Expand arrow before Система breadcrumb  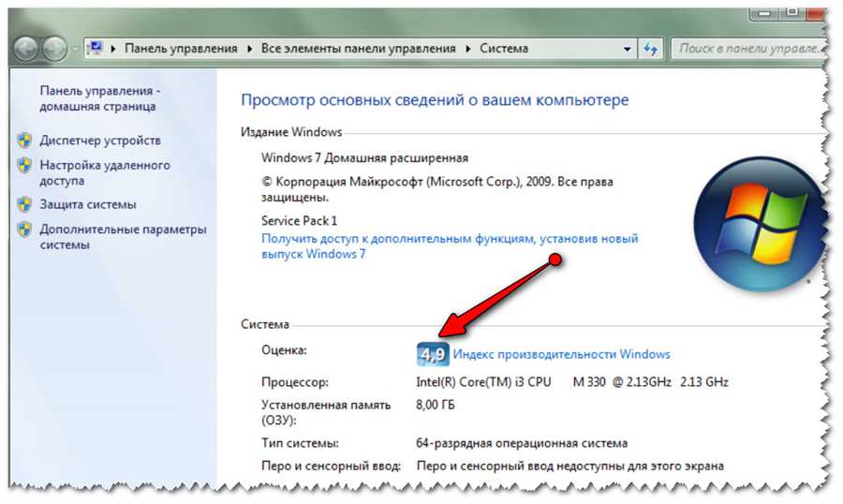coord(468,49)
